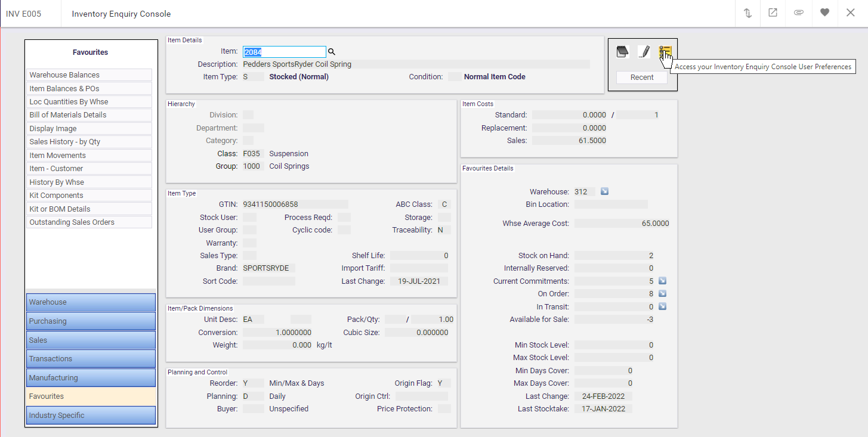868x437 pixels.
Task: Open Warehouse Balances favourite
Action: click(x=89, y=75)
